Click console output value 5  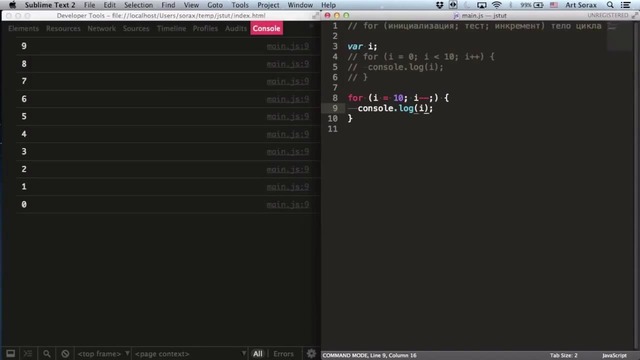pos(24,116)
